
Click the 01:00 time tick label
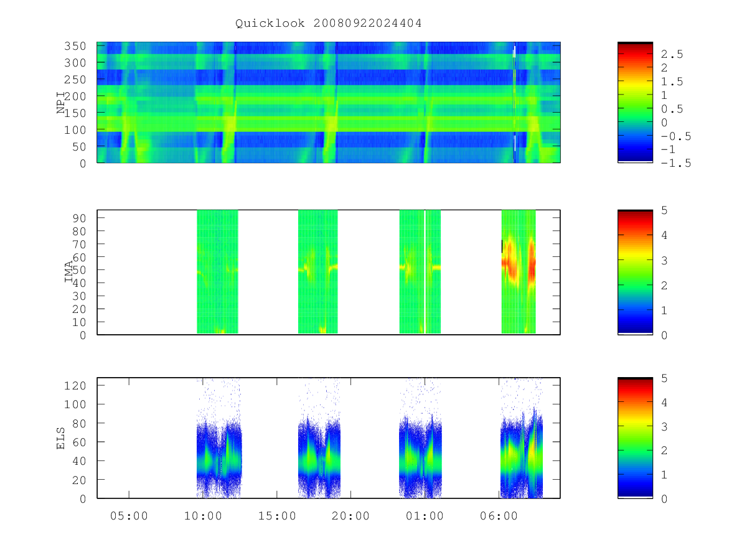pyautogui.click(x=425, y=516)
